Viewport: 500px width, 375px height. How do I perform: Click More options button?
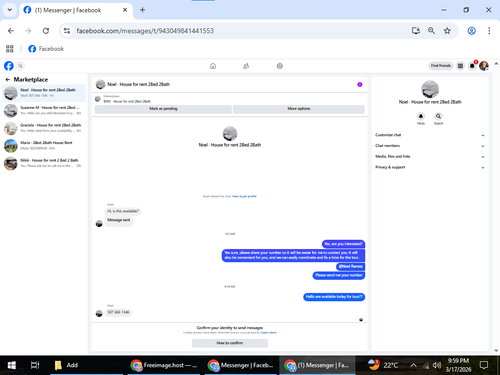[x=299, y=109]
